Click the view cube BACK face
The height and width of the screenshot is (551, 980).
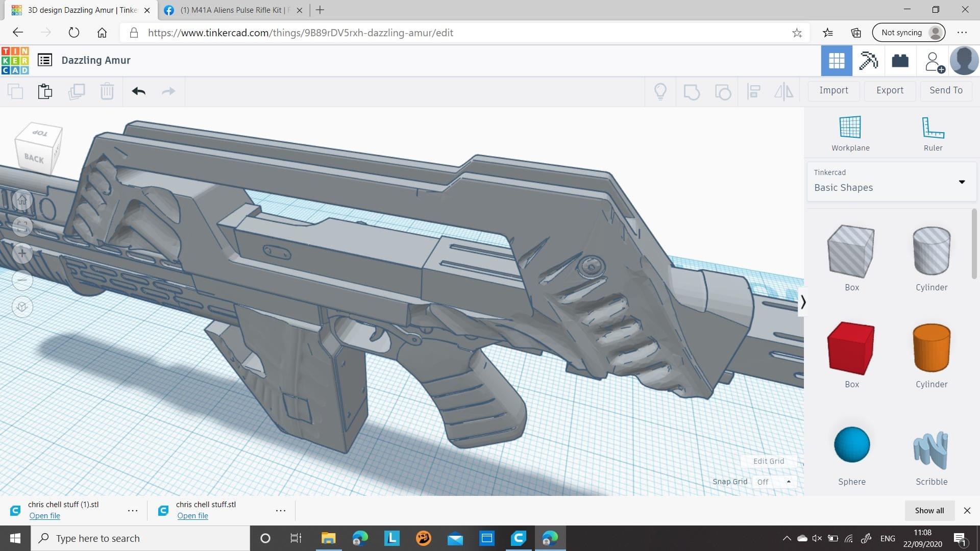click(34, 158)
